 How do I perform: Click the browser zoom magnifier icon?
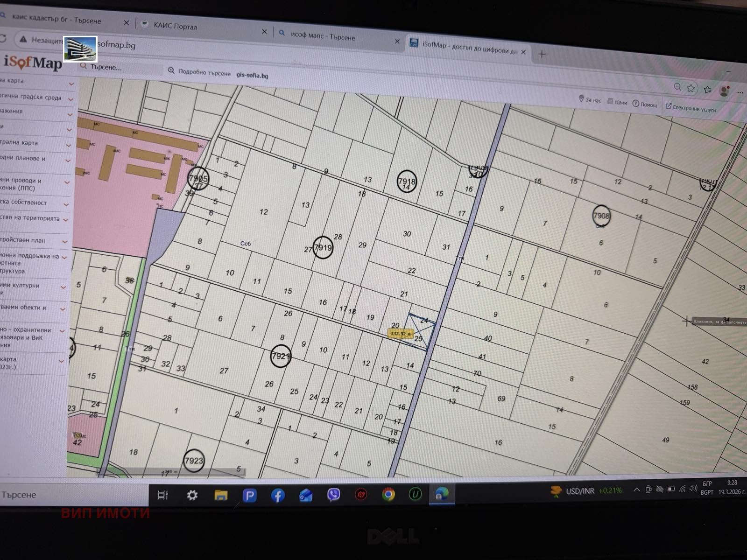(677, 87)
